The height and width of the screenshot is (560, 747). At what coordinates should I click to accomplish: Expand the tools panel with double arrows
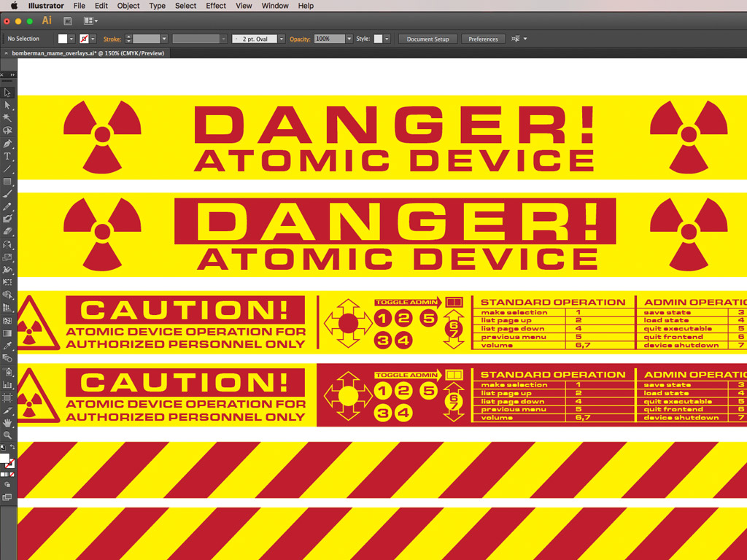coord(12,75)
